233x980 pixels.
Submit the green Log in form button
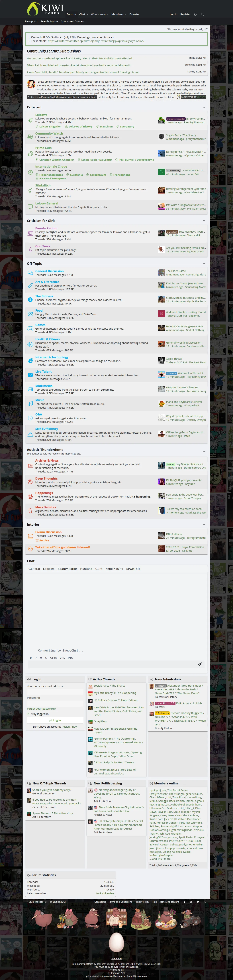tap(55, 720)
